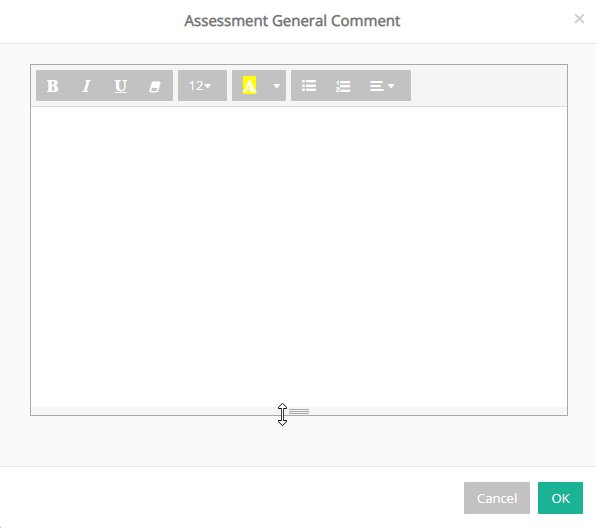Insert a bulleted unordered list
This screenshot has height=528, width=596.
point(309,86)
